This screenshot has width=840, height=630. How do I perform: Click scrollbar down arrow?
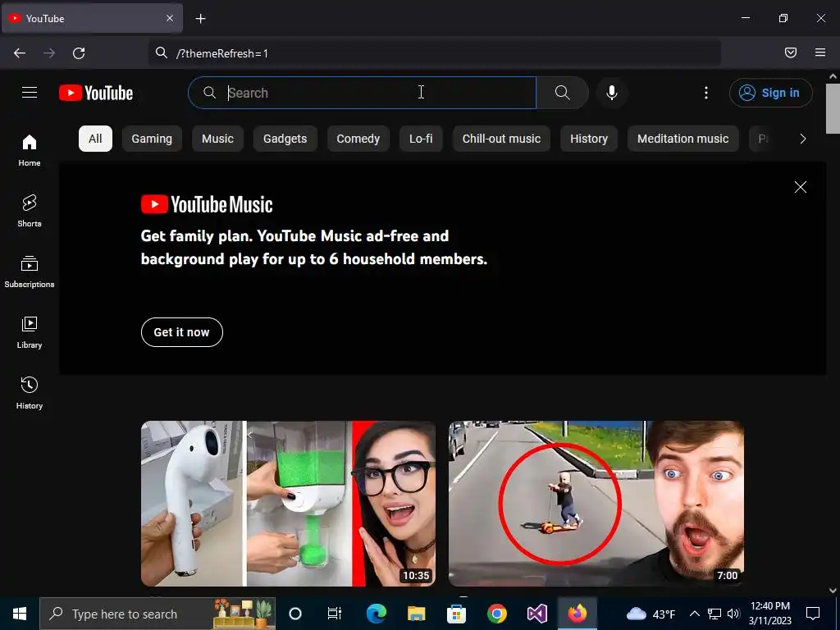point(833,591)
